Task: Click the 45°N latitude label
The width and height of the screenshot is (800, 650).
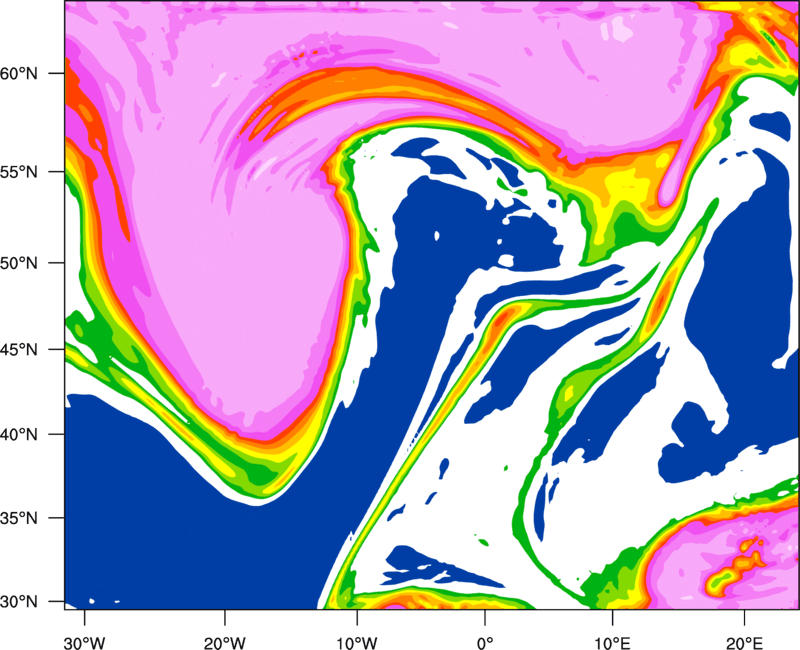Action: point(19,349)
